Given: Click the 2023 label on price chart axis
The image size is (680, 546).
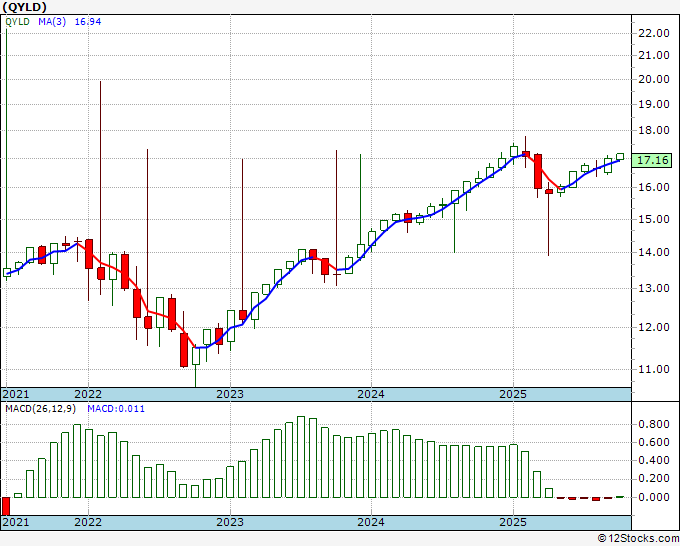Looking at the screenshot, I should (x=230, y=394).
